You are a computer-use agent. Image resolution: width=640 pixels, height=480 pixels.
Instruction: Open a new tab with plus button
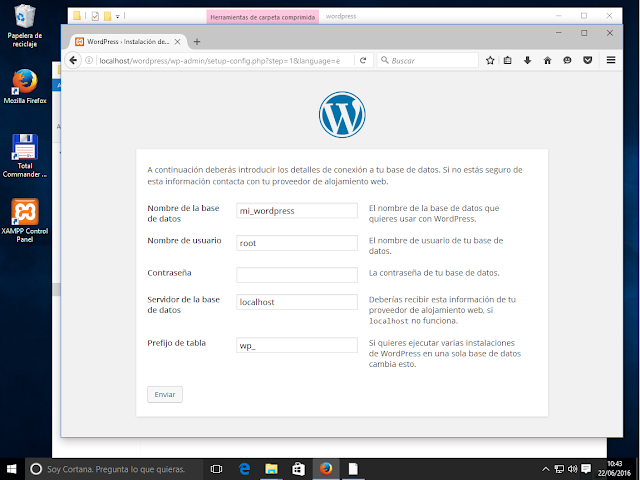click(197, 42)
